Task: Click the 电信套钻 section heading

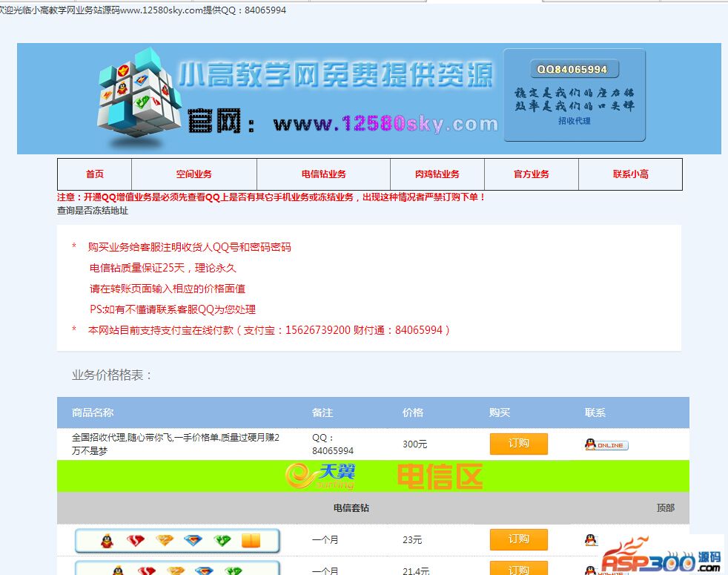Action: click(351, 508)
